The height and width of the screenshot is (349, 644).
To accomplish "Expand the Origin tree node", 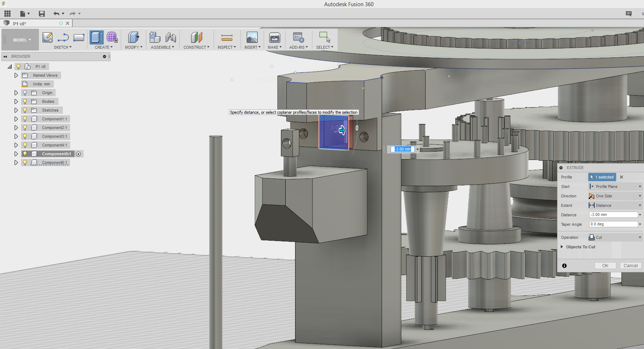I will (x=16, y=93).
